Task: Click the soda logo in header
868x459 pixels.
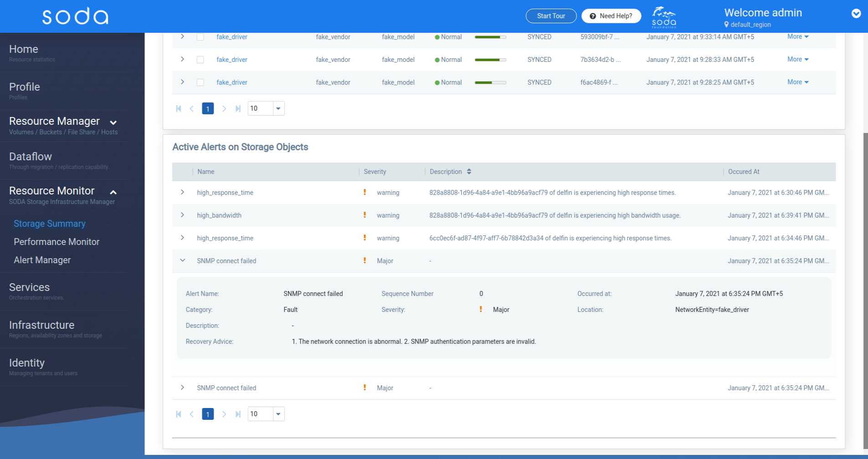Action: (x=76, y=16)
